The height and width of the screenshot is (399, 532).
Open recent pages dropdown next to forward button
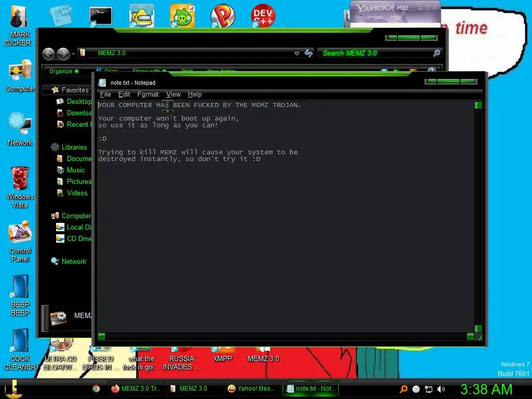[73, 54]
